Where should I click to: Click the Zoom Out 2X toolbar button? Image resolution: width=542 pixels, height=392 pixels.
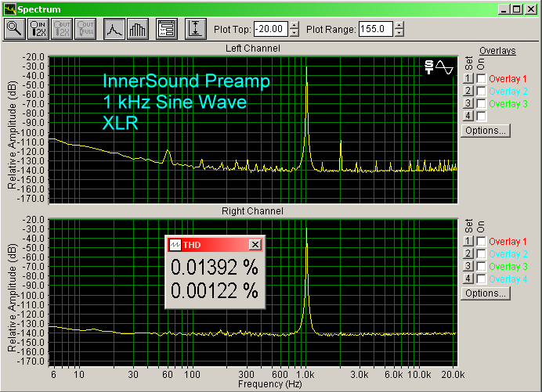click(x=62, y=29)
